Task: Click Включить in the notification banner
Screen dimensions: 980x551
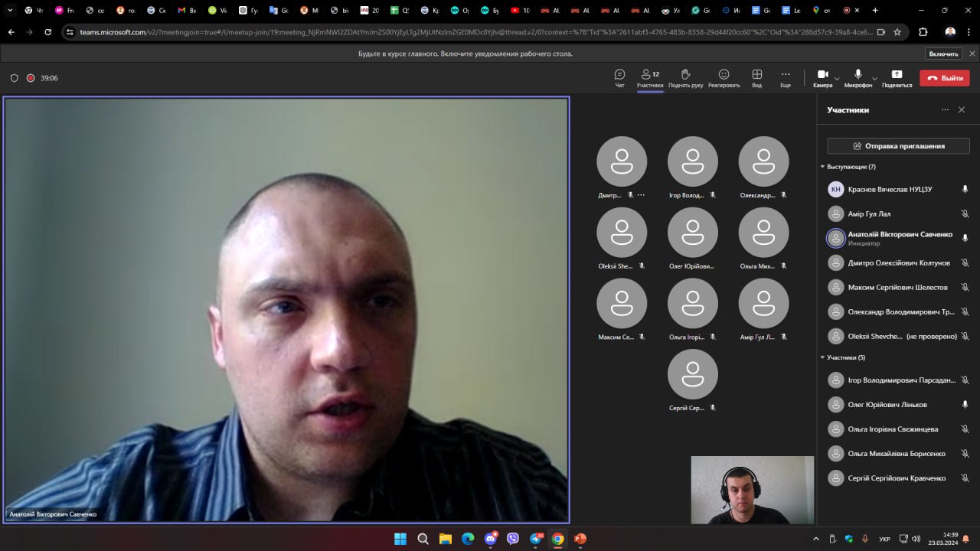Action: 943,54
